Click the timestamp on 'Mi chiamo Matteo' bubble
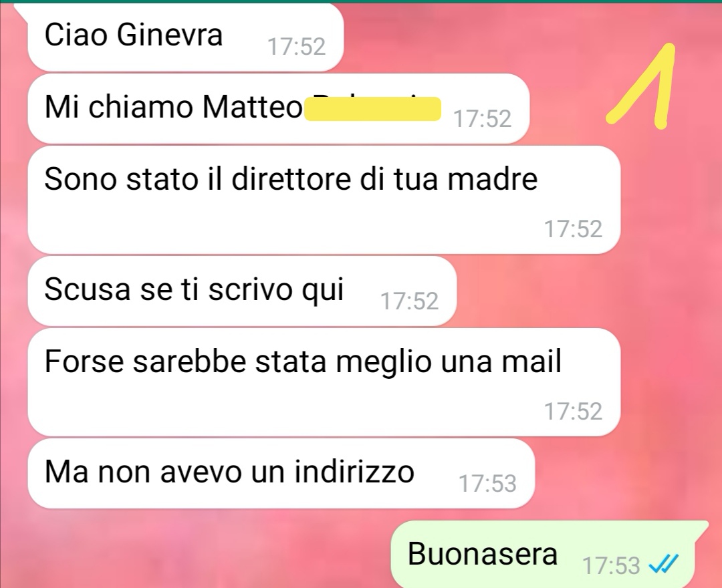Image resolution: width=722 pixels, height=588 pixels. point(483,119)
